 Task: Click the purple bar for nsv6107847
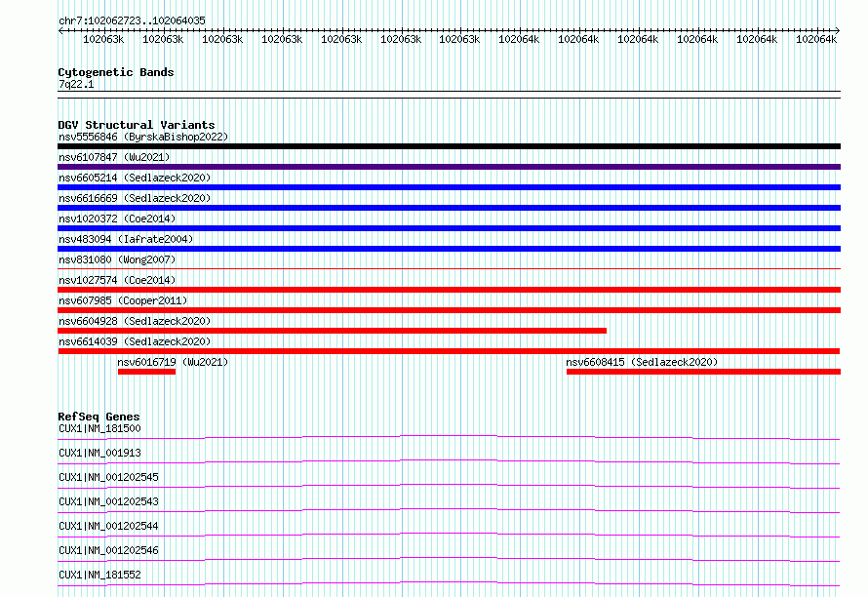point(449,167)
